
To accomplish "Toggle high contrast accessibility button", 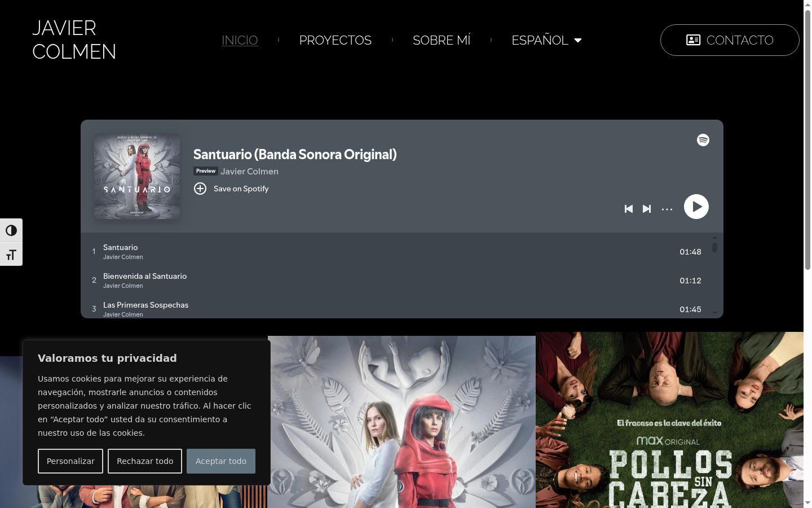I will 11,230.
